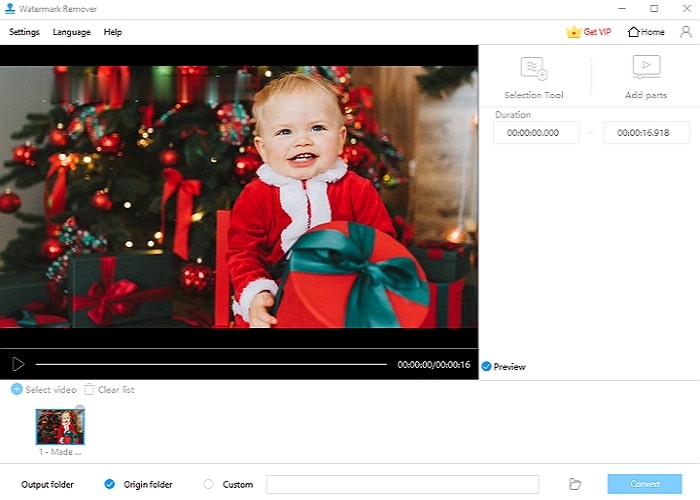The width and height of the screenshot is (700, 500).
Task: Click the Add parts icon
Action: [646, 67]
